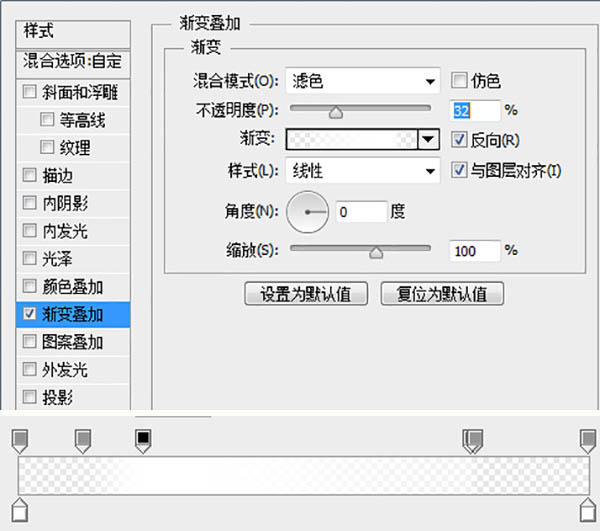
Task: Select the 斜面和浮雕 style entry
Action: tap(73, 92)
